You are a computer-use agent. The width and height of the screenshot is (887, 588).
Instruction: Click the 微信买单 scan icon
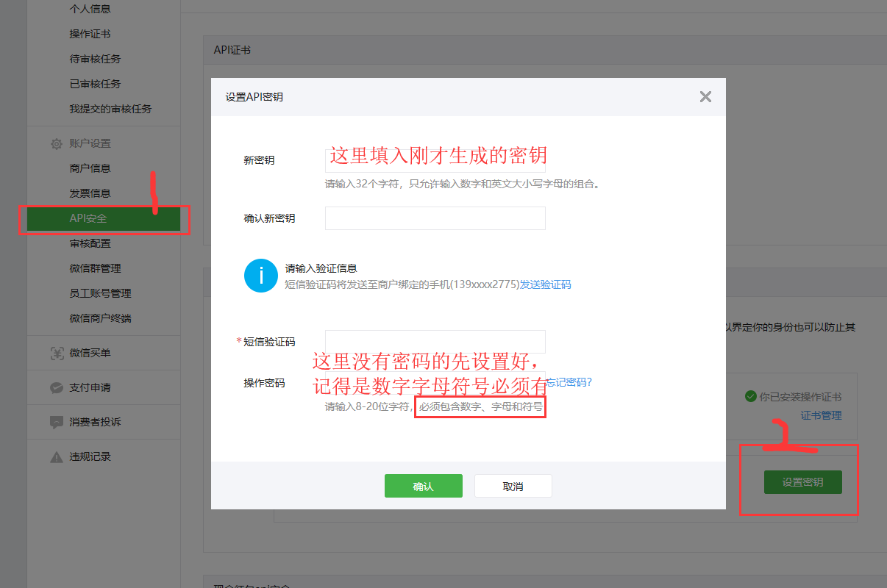click(56, 354)
